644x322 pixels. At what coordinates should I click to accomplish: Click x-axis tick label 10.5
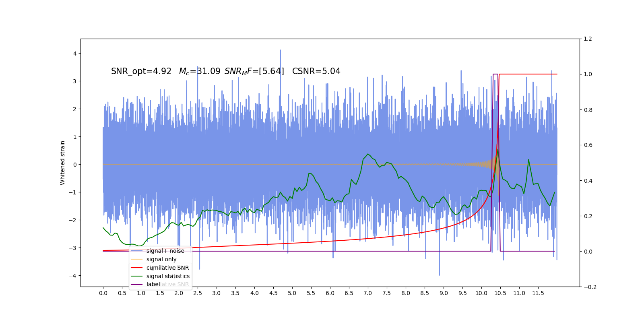[x=500, y=293]
